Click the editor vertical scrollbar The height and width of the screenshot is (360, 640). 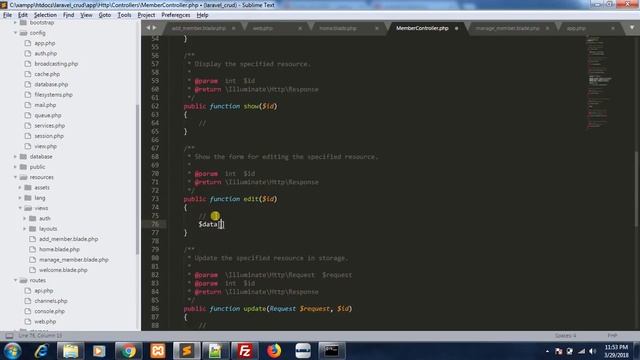pos(636,189)
